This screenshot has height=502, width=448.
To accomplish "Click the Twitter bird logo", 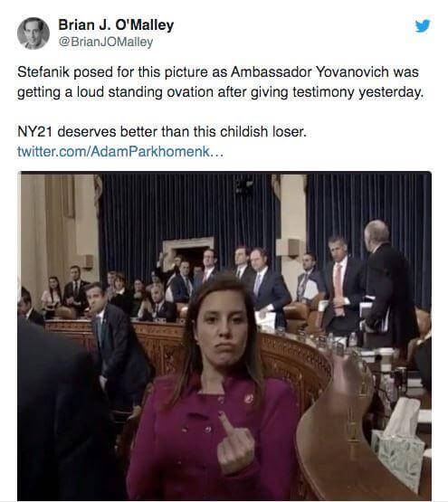I will [423, 26].
